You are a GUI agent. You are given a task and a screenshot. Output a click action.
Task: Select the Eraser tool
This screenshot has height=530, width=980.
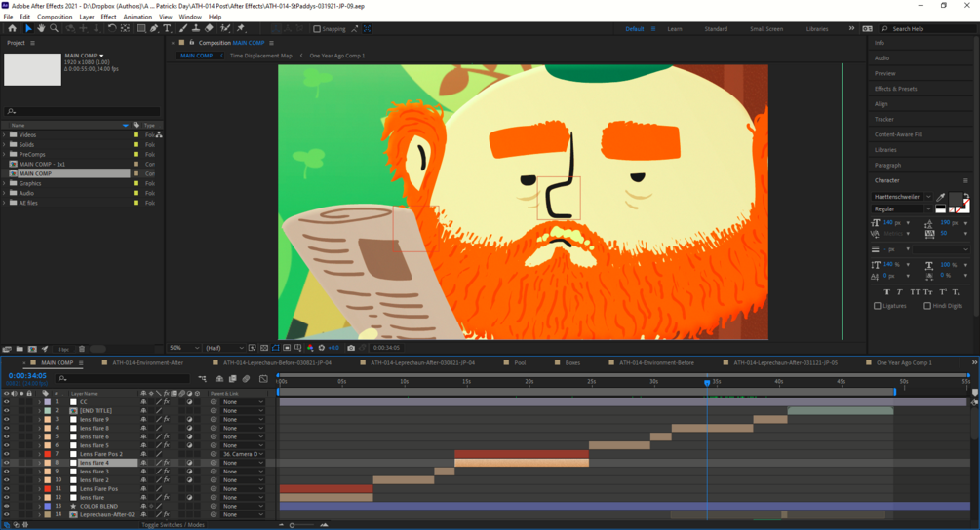pyautogui.click(x=210, y=28)
